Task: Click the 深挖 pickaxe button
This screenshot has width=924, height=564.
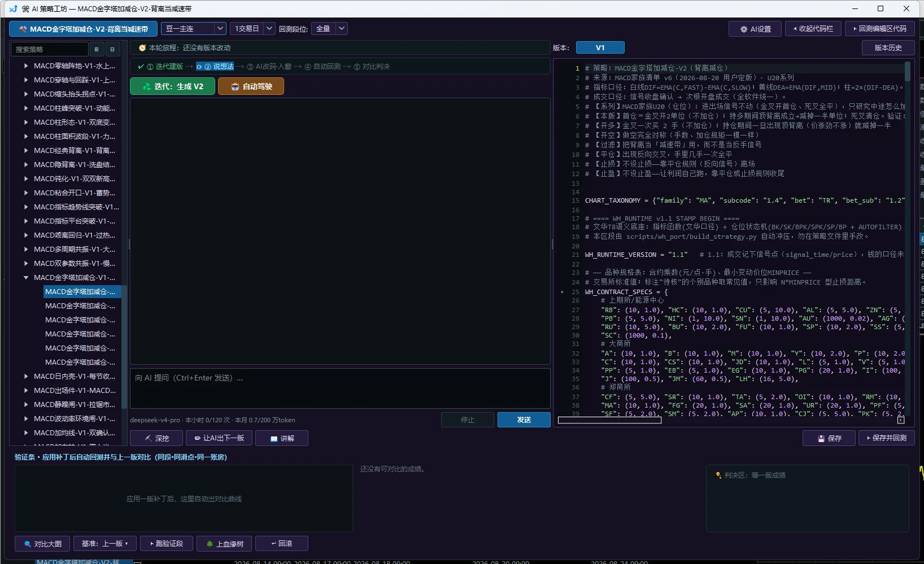Action: pyautogui.click(x=156, y=438)
